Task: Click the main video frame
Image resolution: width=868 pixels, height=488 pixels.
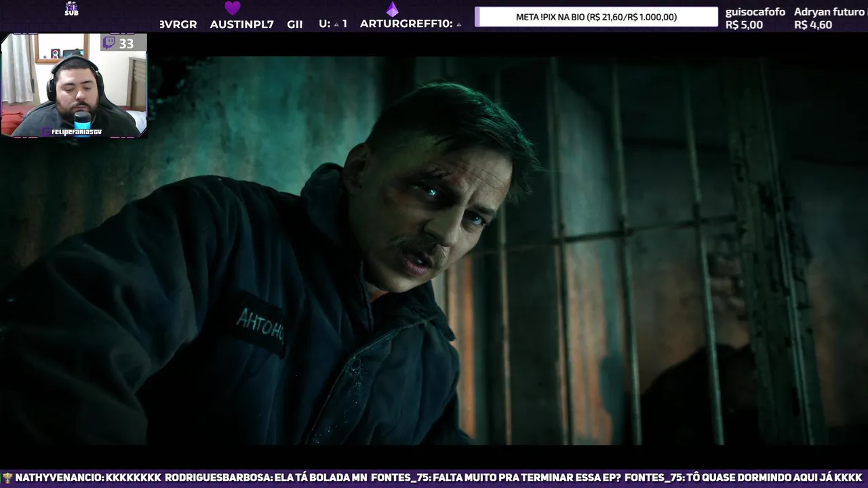Action: click(434, 251)
